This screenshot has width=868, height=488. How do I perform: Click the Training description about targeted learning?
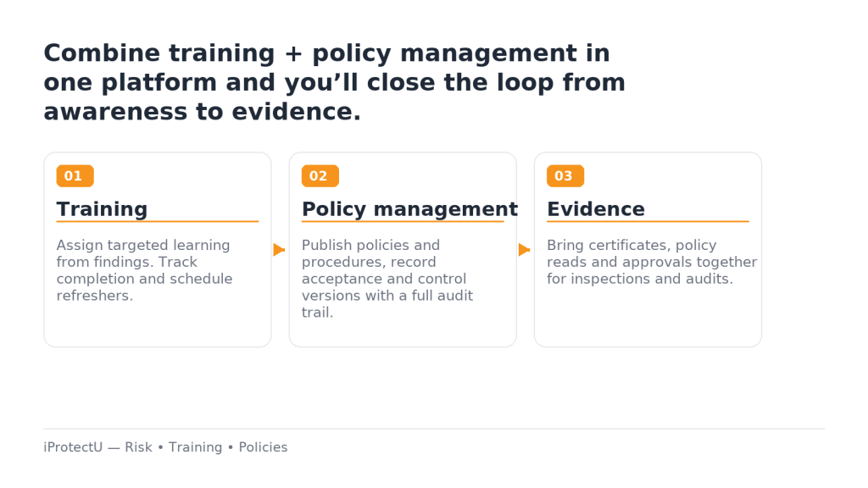(x=144, y=270)
